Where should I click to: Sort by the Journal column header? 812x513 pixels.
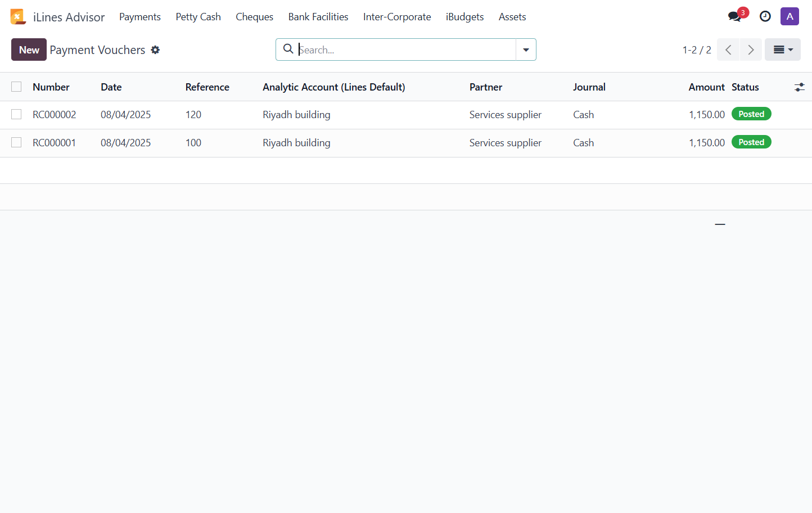pos(589,87)
